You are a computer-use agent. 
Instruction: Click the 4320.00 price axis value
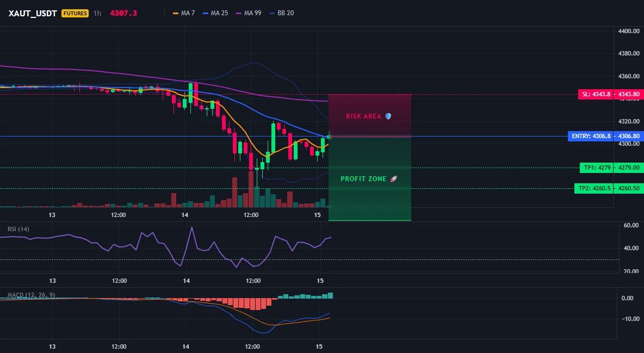tap(629, 122)
